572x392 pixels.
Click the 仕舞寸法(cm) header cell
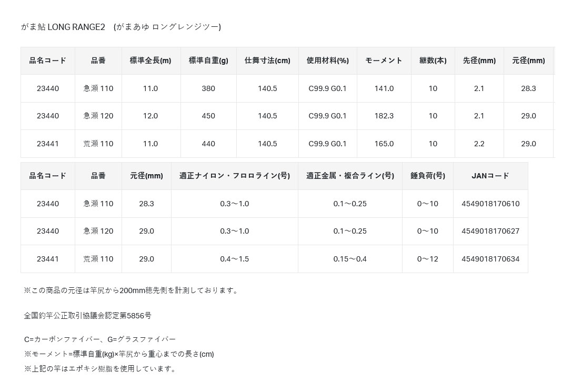click(x=267, y=61)
